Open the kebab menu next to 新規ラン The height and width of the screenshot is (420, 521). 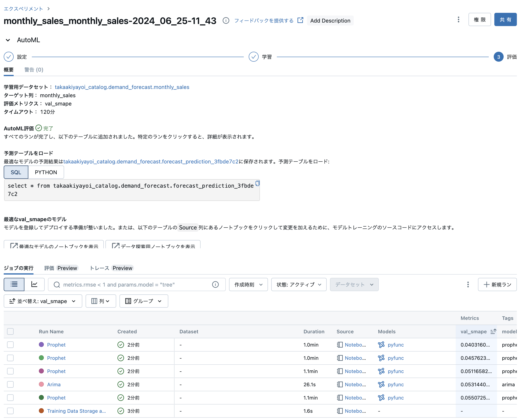point(468,284)
